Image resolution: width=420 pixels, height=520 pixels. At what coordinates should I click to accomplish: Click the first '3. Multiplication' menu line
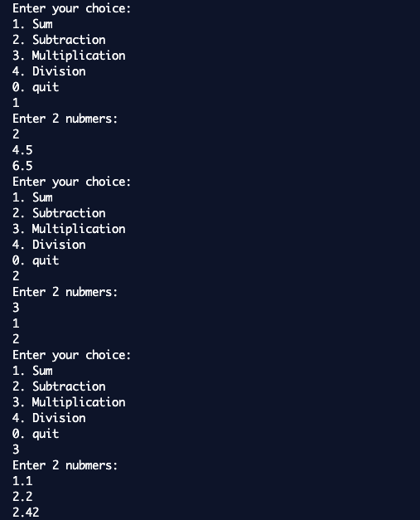click(x=69, y=56)
